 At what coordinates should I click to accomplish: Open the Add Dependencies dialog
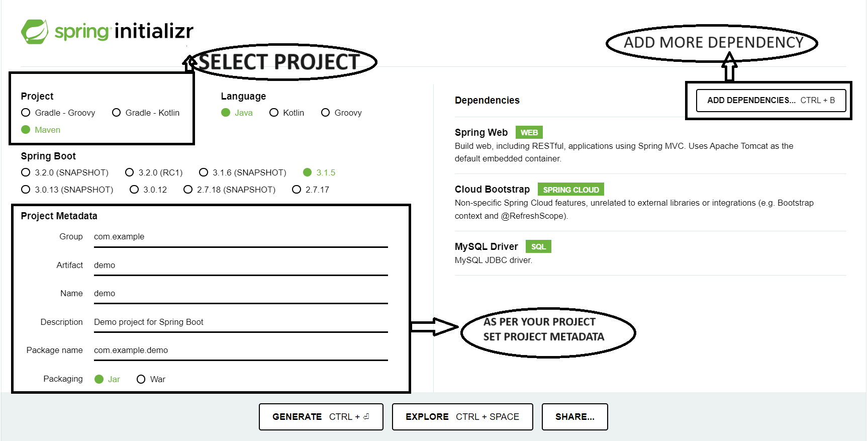[x=770, y=101]
